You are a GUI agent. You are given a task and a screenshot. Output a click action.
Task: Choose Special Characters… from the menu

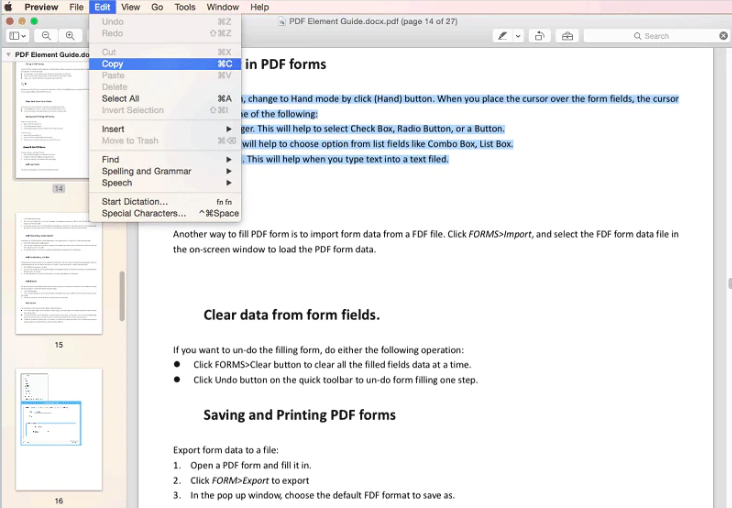tap(165, 213)
